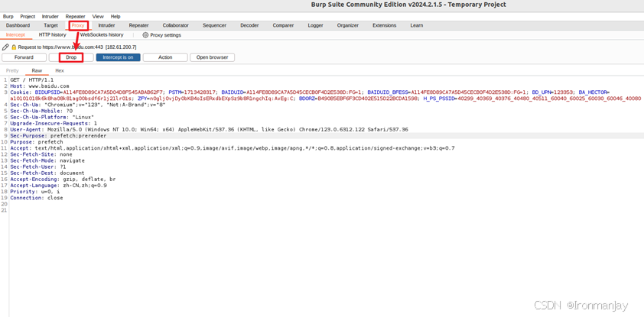Open the Sequencer tab

[214, 25]
